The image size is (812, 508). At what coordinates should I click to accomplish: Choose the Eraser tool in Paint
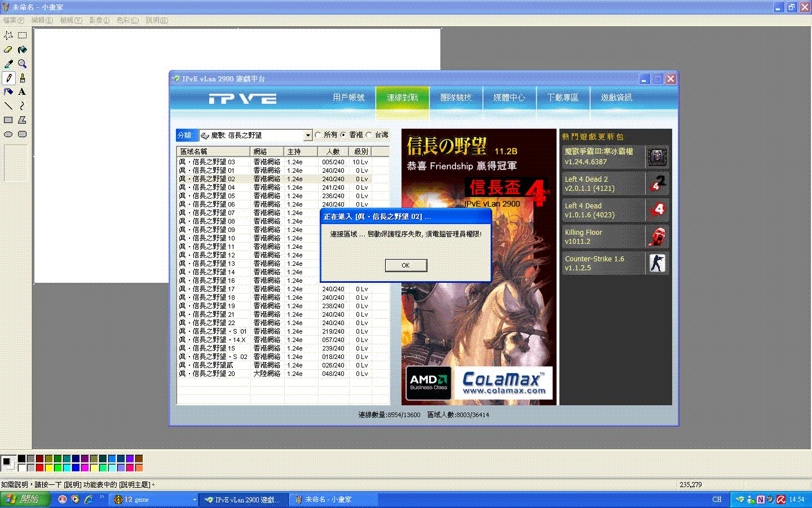(x=8, y=50)
